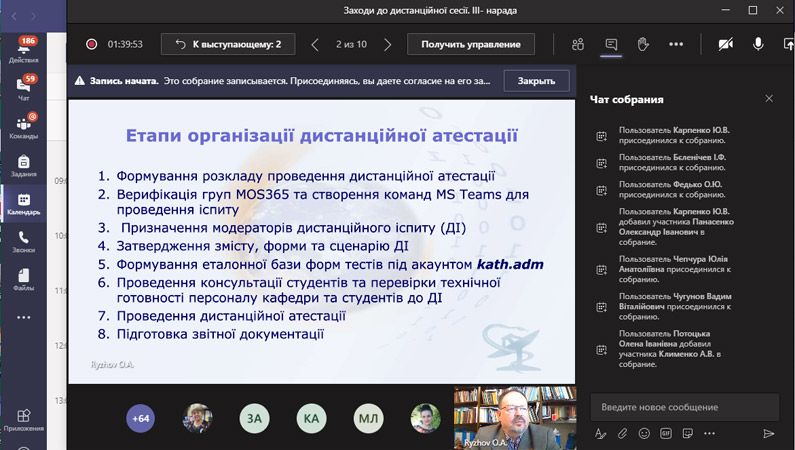Select participant avatar МЛ
This screenshot has width=795, height=450.
369,419
